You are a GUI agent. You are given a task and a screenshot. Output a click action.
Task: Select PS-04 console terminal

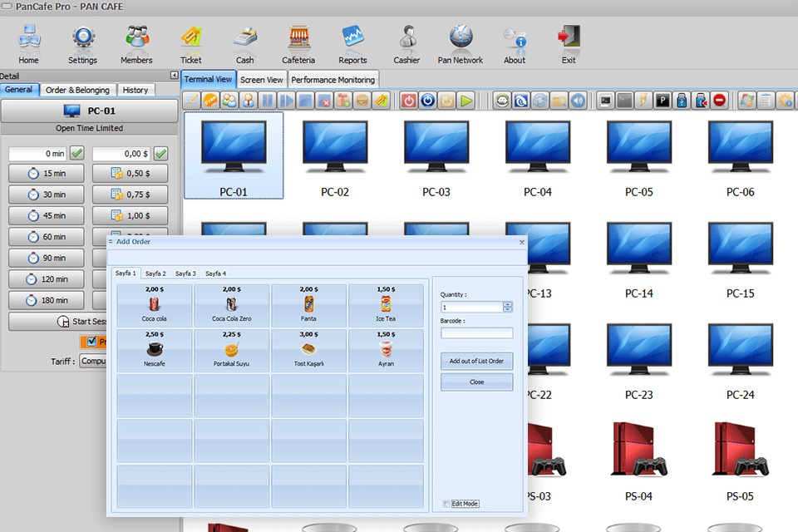(638, 462)
